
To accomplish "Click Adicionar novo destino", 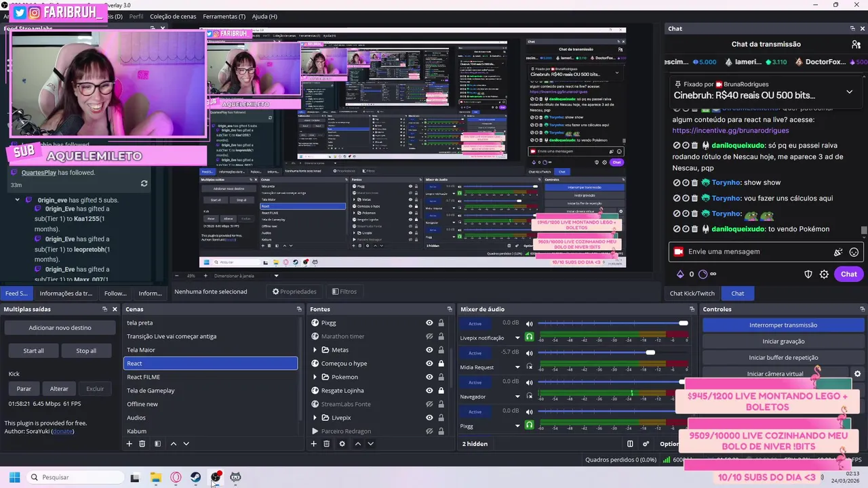I will [60, 327].
